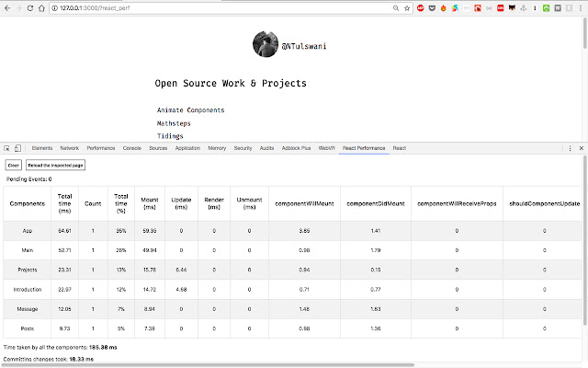Click the green extension icon
The height and width of the screenshot is (368, 588).
click(x=546, y=8)
